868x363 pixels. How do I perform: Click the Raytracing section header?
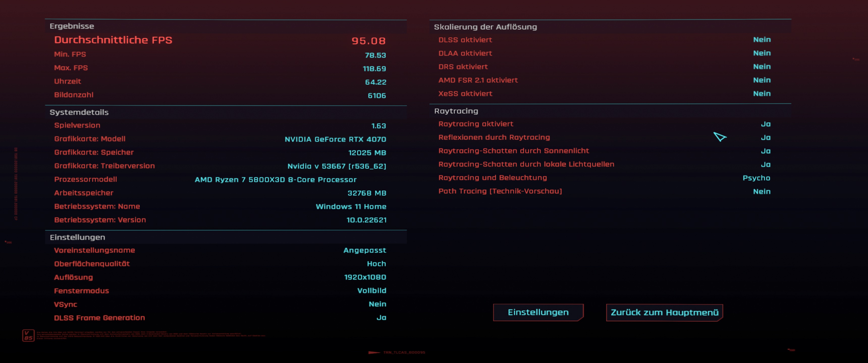455,111
